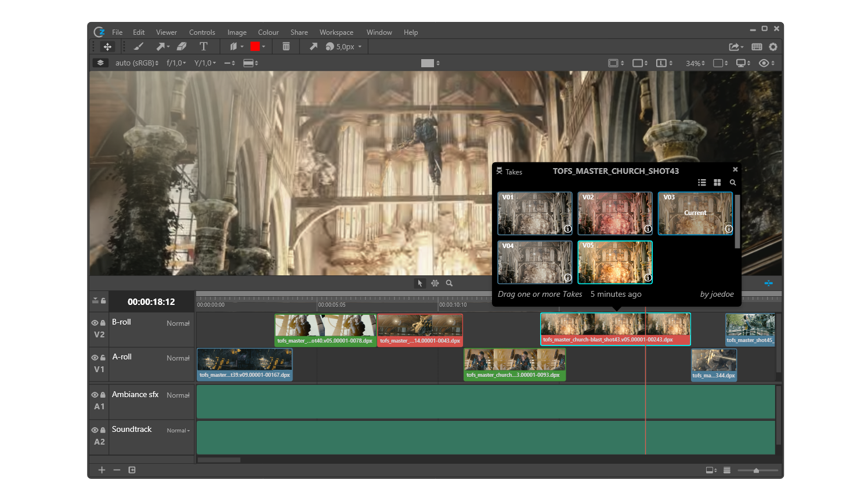The image size is (868, 502).
Task: Toggle lock on B-roll track
Action: (103, 323)
